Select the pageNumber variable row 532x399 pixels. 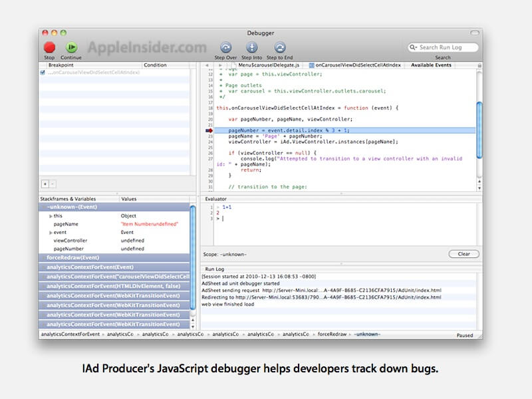[114, 249]
